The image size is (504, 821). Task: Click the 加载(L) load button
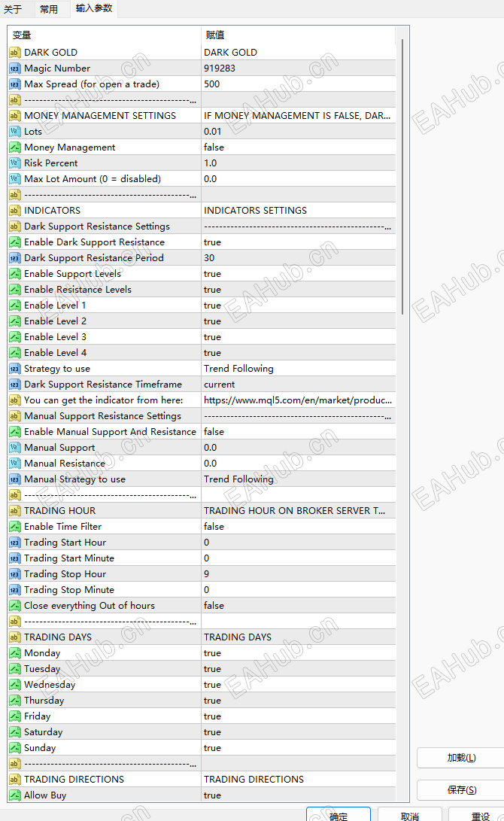(x=461, y=758)
